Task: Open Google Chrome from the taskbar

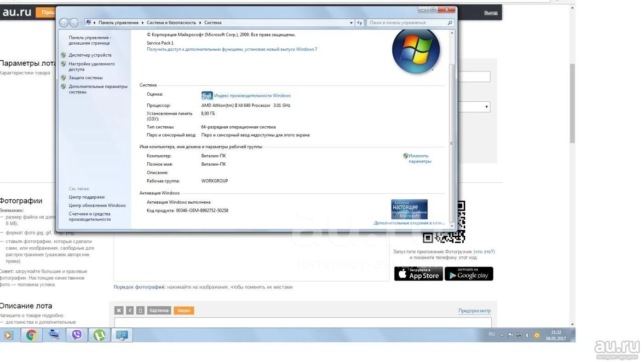Action: (x=31, y=335)
